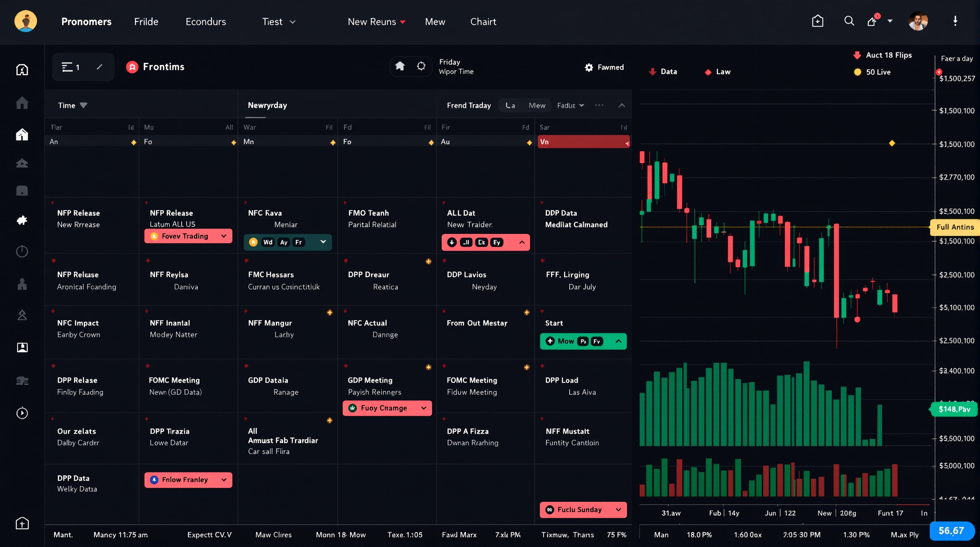Open the image panel icon in the sidebar
Viewport: 980px width, 547px height.
click(22, 347)
